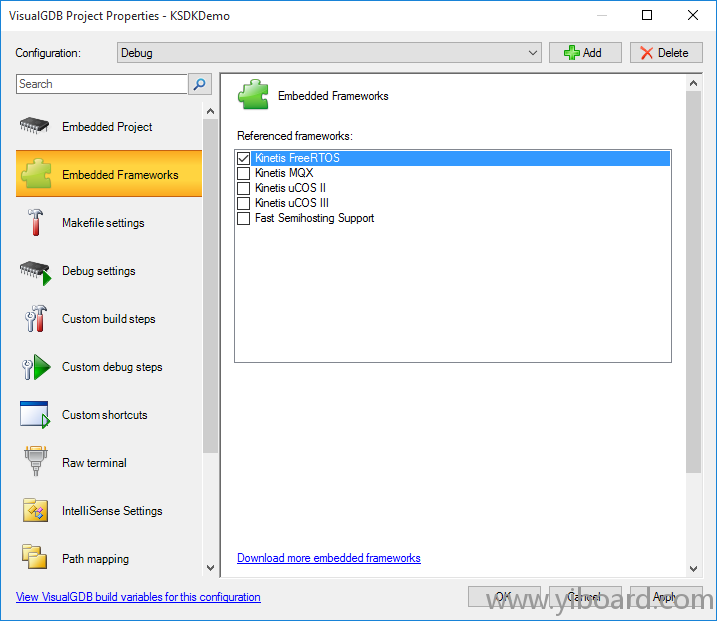Select the Kinetis FreeRTOS row text
Image resolution: width=717 pixels, height=621 pixels.
tap(297, 158)
